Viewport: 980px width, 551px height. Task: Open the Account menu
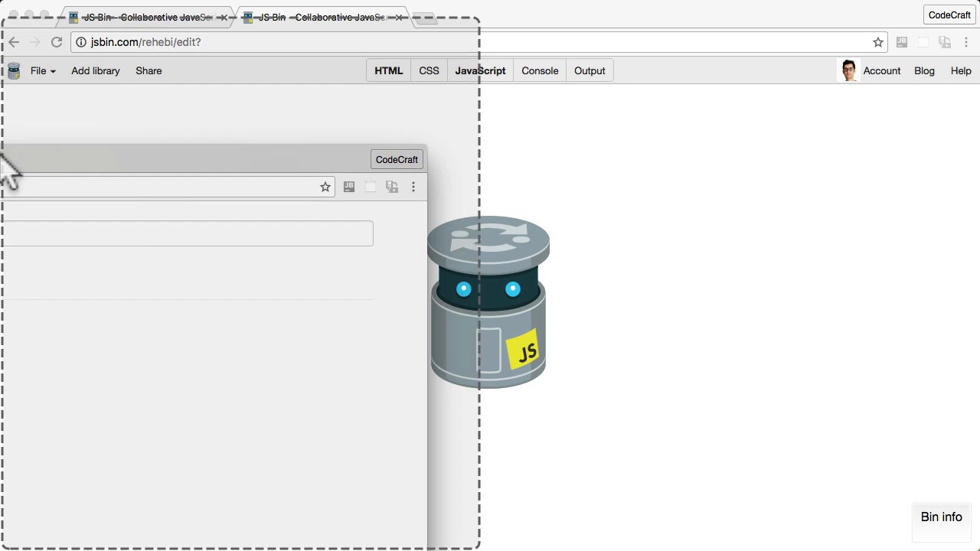tap(882, 70)
